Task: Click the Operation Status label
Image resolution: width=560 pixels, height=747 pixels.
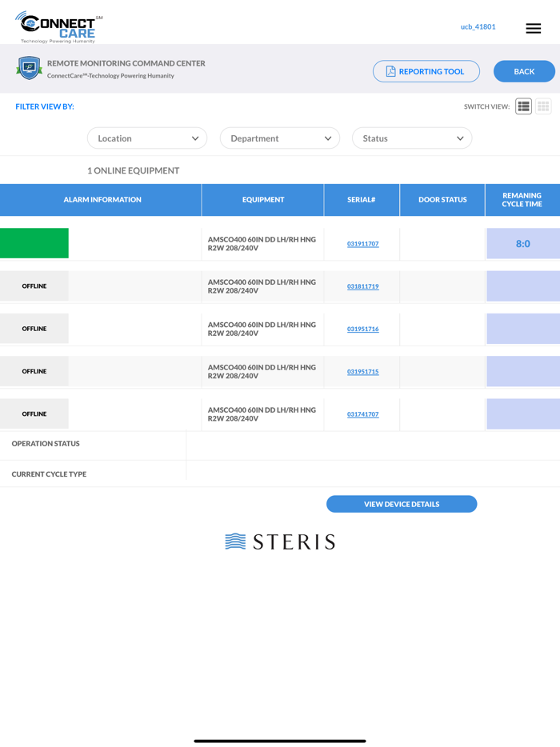Action: coord(46,444)
